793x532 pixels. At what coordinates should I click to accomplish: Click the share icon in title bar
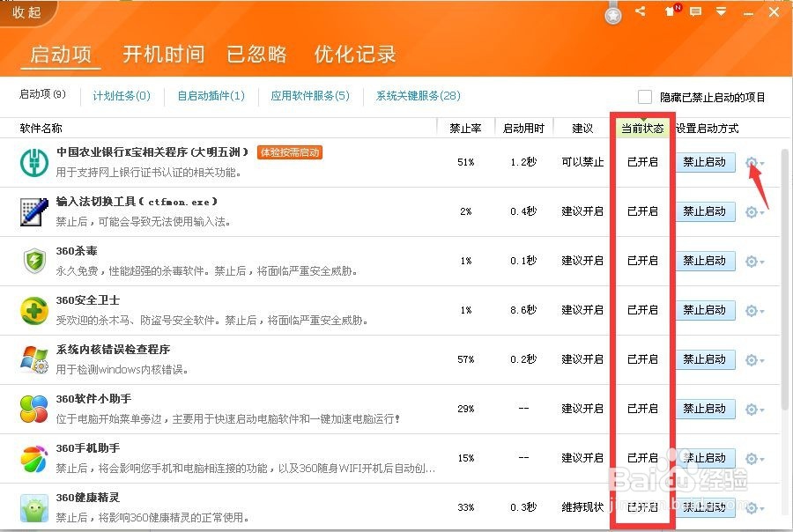click(x=641, y=11)
